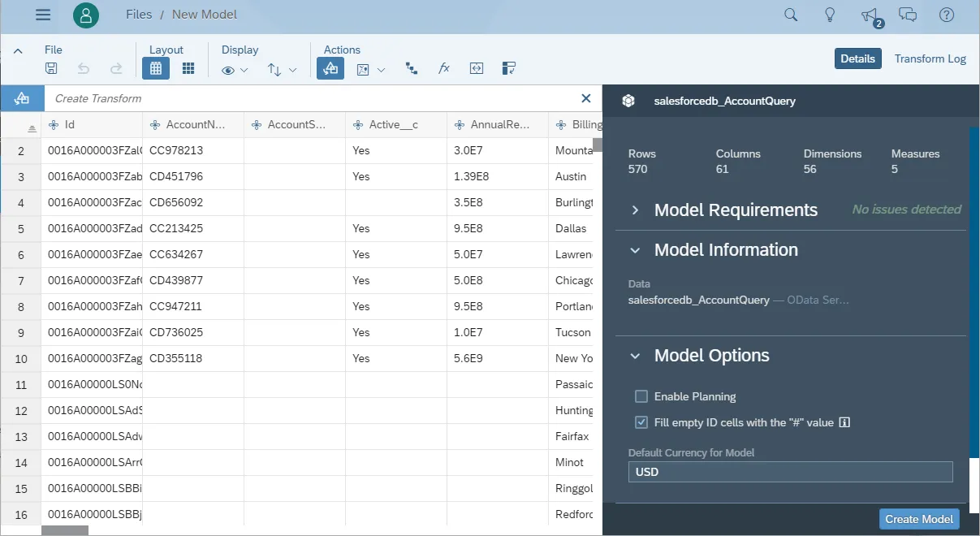This screenshot has width=980, height=536.
Task: Click the Create Model button
Action: click(x=919, y=518)
